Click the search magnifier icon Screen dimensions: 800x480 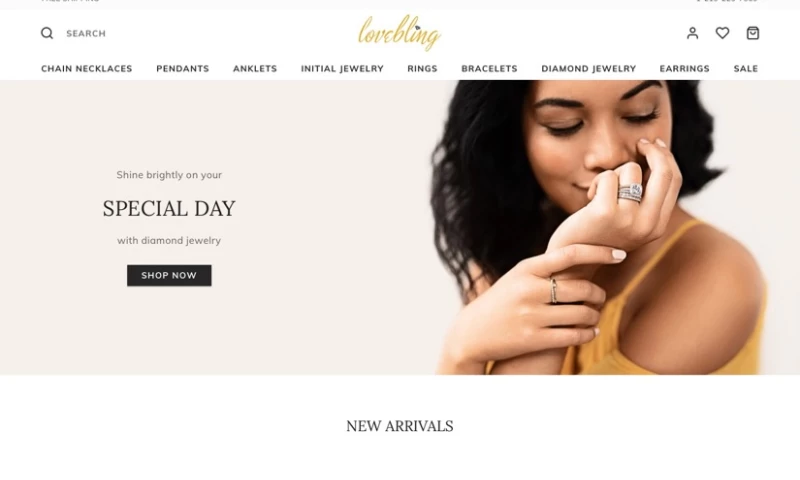pos(47,33)
